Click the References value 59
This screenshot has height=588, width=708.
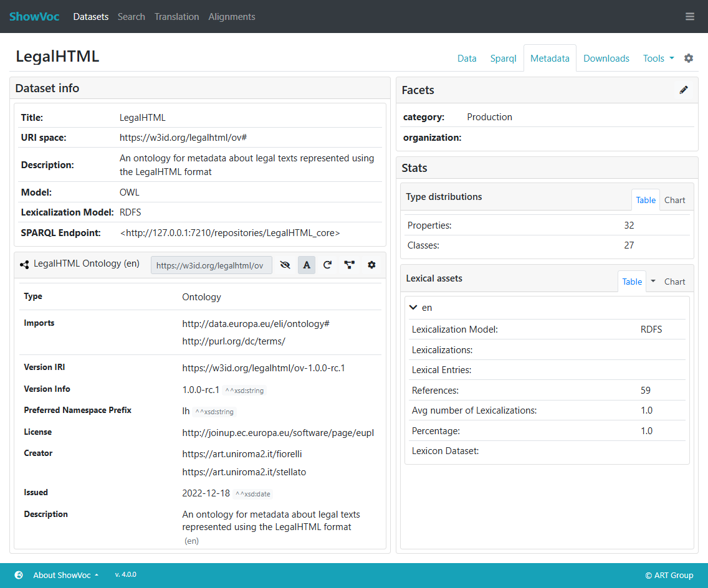(x=645, y=391)
